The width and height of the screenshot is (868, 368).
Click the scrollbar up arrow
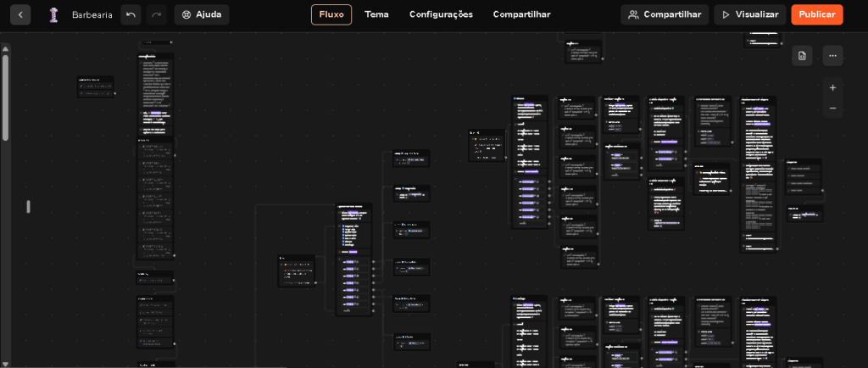(5, 48)
